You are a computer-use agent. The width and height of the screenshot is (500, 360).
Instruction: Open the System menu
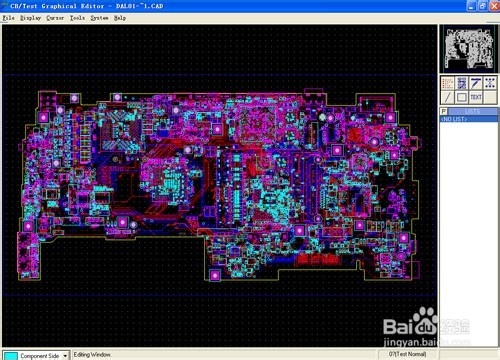tap(99, 18)
